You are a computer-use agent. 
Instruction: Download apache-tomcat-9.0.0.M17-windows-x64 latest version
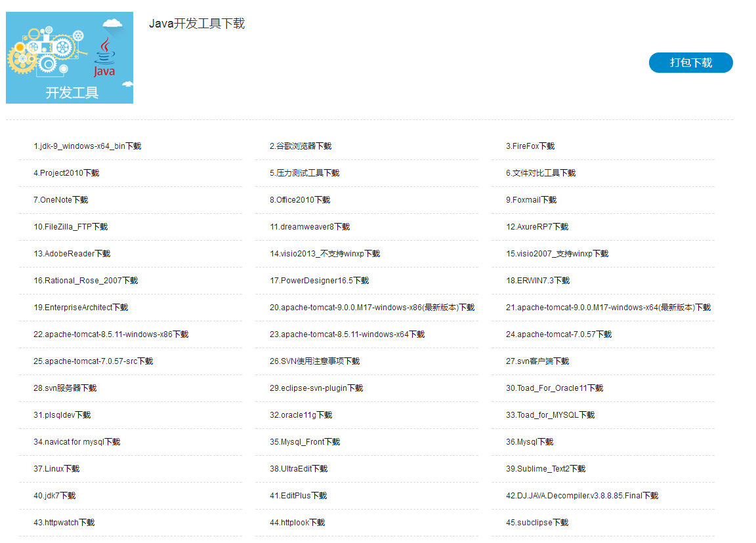click(608, 308)
